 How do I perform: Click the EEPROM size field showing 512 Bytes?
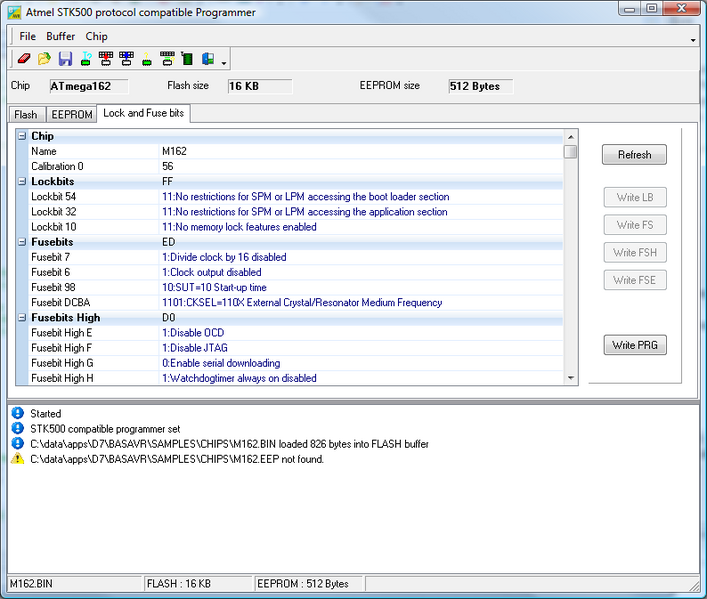point(481,86)
